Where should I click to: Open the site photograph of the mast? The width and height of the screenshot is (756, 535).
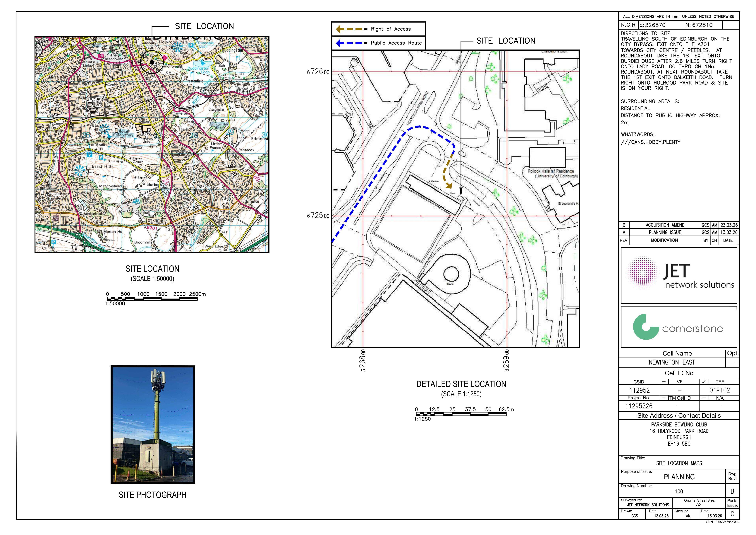[x=153, y=425]
